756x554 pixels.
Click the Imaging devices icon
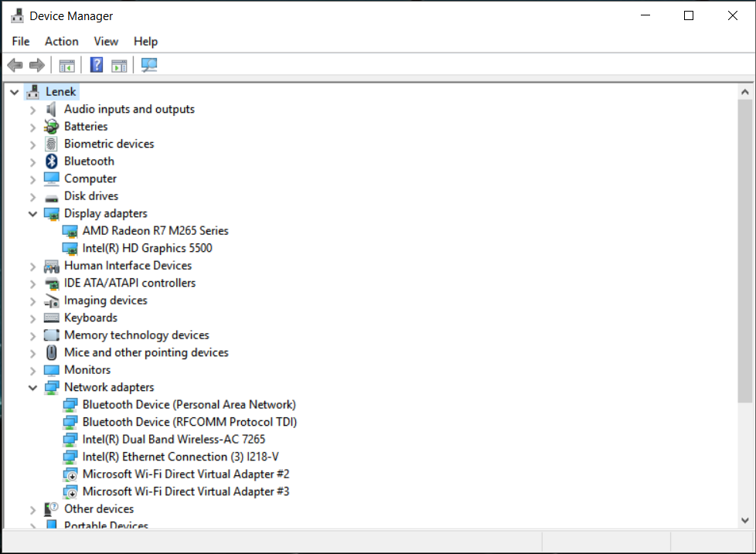pyautogui.click(x=52, y=301)
